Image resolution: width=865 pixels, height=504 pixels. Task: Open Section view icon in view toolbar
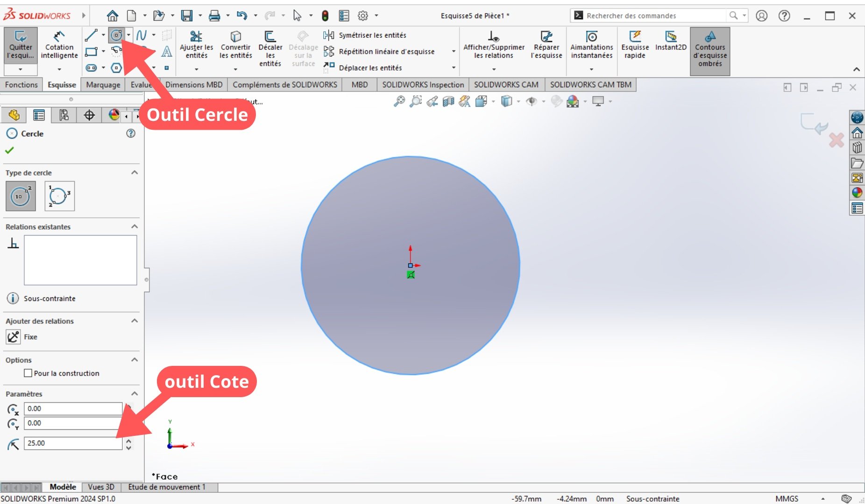coord(448,101)
